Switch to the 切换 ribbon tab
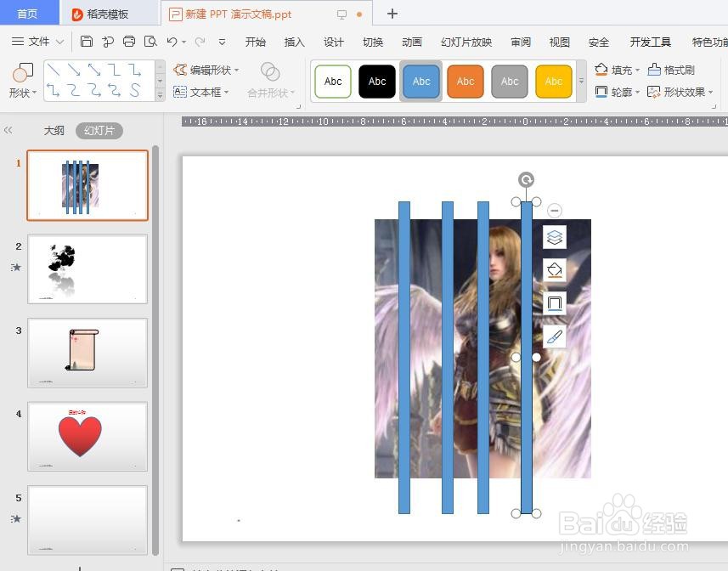 pos(373,42)
